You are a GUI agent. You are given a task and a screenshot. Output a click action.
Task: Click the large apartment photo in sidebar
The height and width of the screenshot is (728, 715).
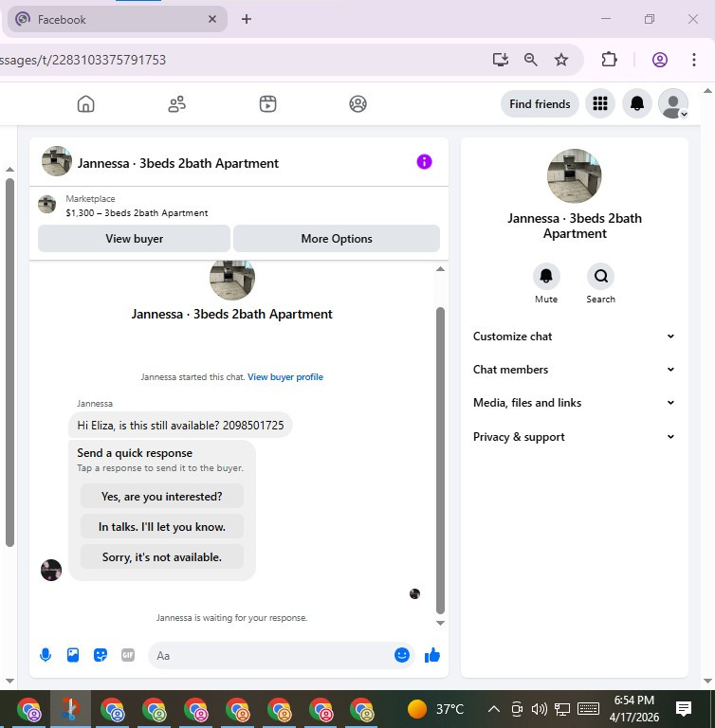575,176
